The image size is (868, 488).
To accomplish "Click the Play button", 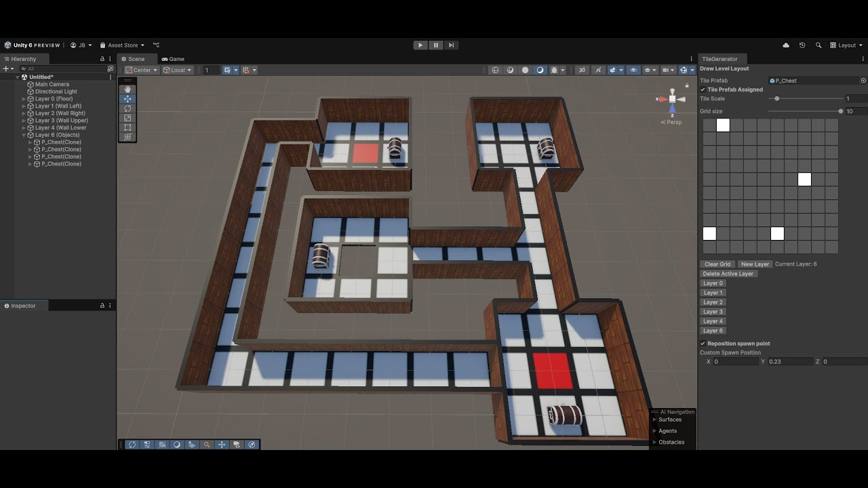I will pos(420,45).
